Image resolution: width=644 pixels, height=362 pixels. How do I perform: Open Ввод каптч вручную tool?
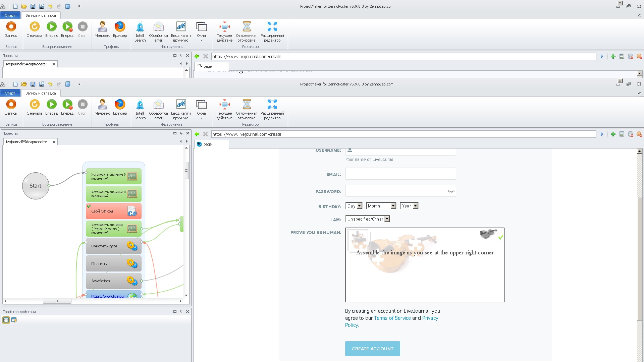coord(181,104)
